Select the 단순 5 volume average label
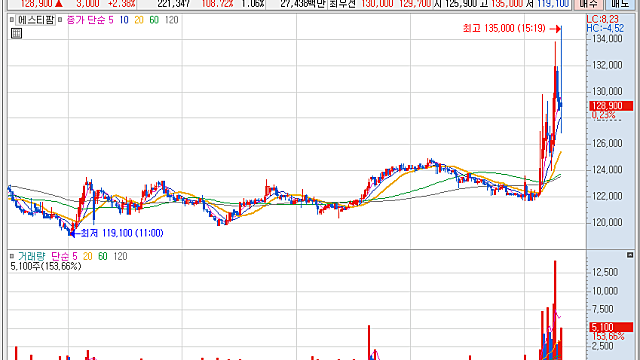The height and width of the screenshot is (360, 640). 64,256
